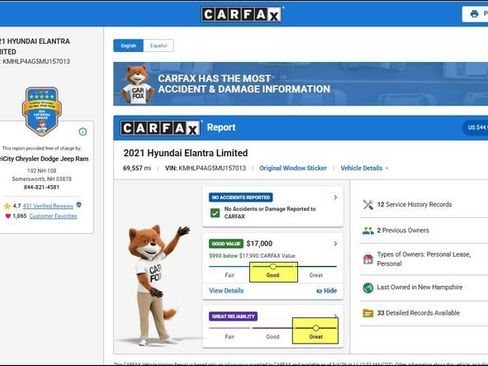The height and width of the screenshot is (366, 488).
Task: Click the globe location icon
Action: pyautogui.click(x=368, y=287)
